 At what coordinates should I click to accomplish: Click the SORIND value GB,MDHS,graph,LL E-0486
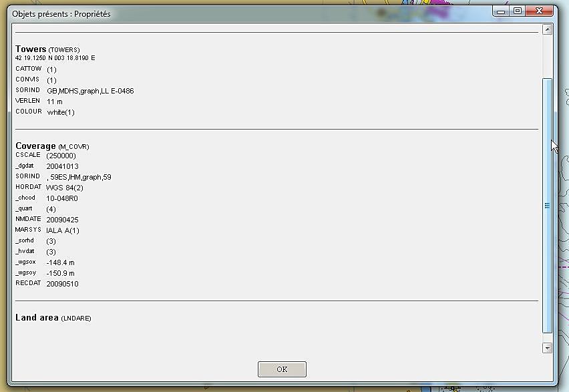click(90, 91)
